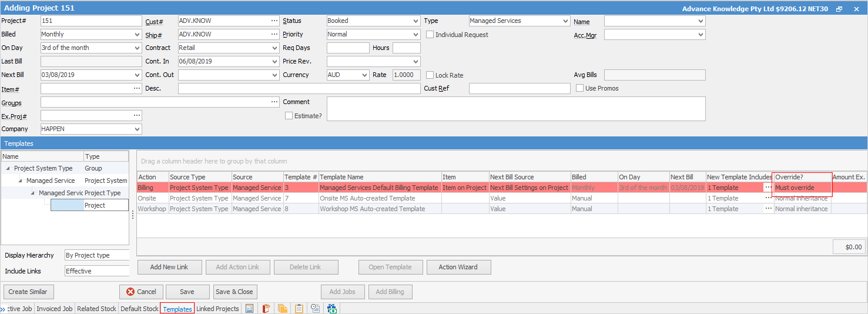Switch to the Linked Projects tab
The image size is (868, 314).
click(x=217, y=309)
